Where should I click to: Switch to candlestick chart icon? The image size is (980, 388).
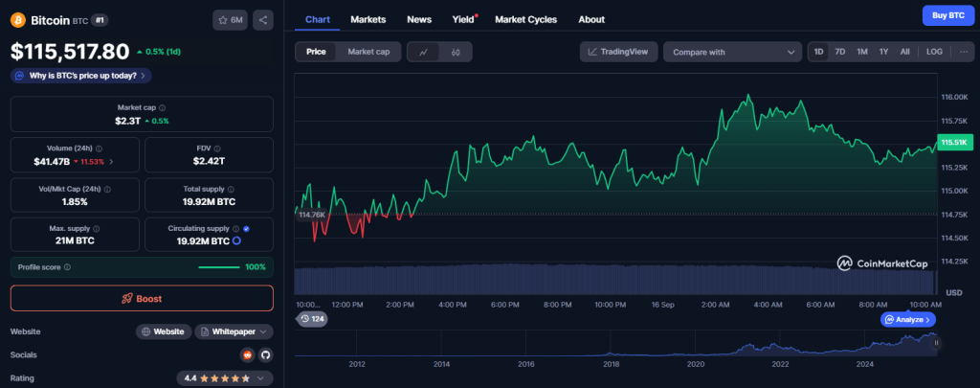[456, 52]
